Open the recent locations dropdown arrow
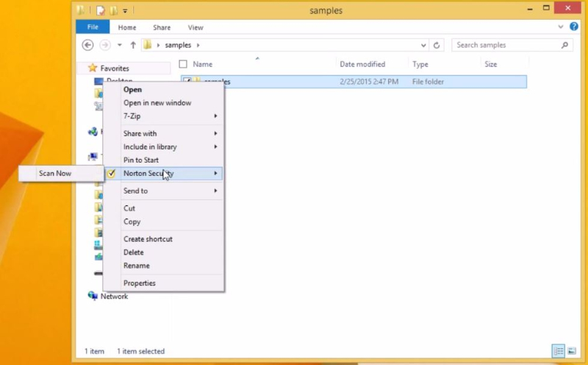Screen dimensions: 588x365 [x=120, y=45]
